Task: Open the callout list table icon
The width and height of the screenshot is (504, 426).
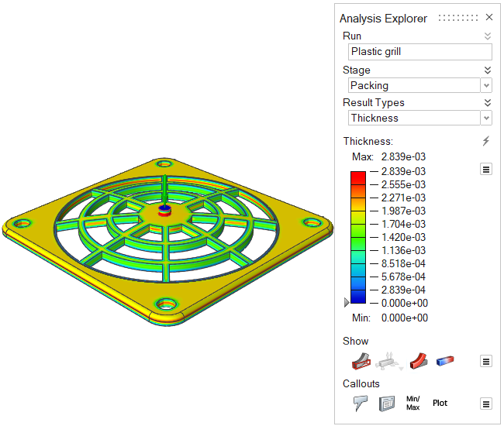Action: [387, 403]
